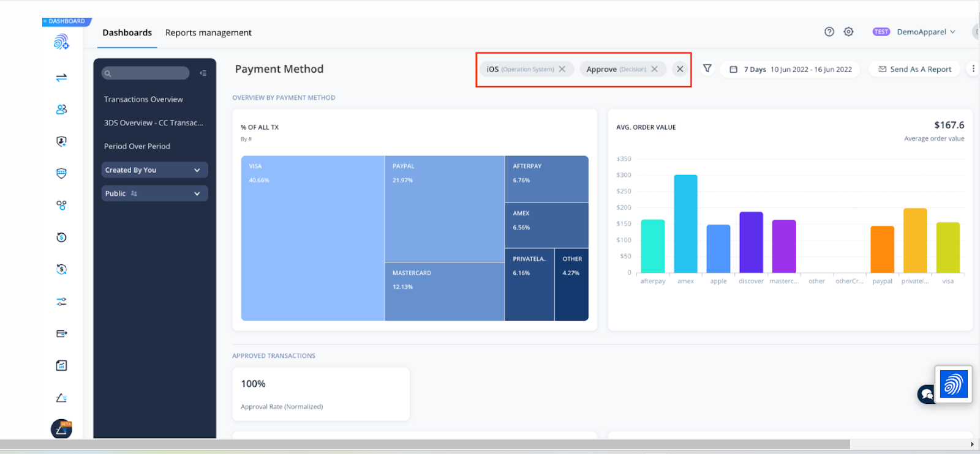Open the help question mark icon

point(829,32)
